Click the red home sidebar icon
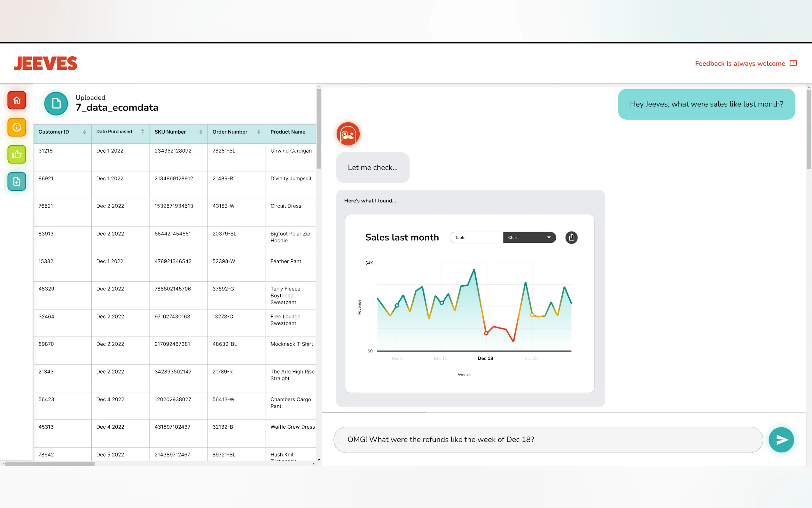 [17, 100]
